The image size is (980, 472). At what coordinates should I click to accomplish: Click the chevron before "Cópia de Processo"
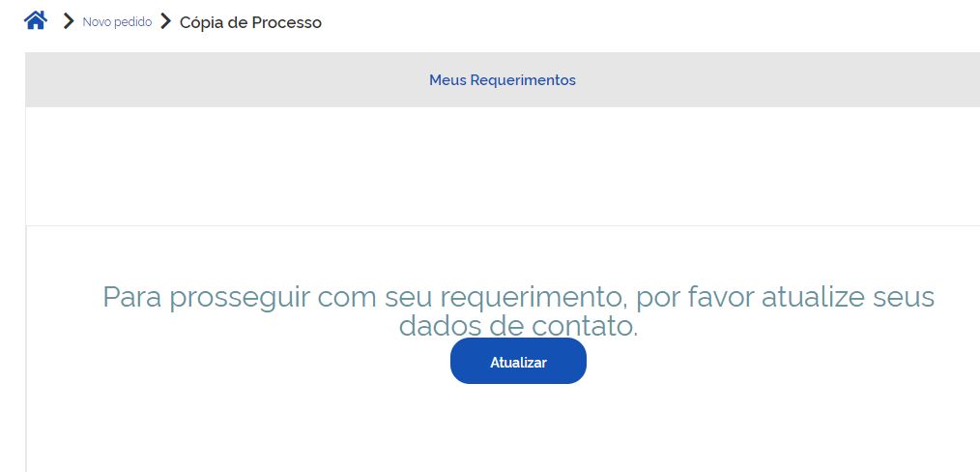166,21
